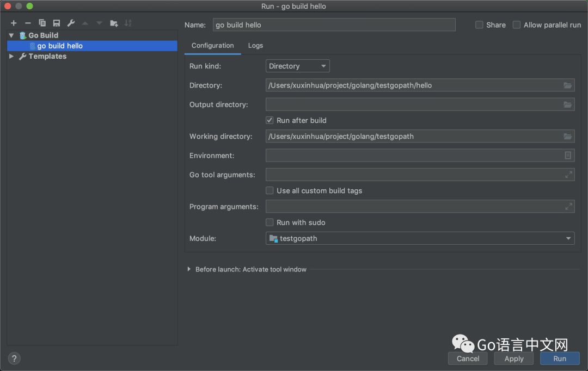Image resolution: width=588 pixels, height=371 pixels.
Task: Click in the Name text field
Action: pos(333,25)
